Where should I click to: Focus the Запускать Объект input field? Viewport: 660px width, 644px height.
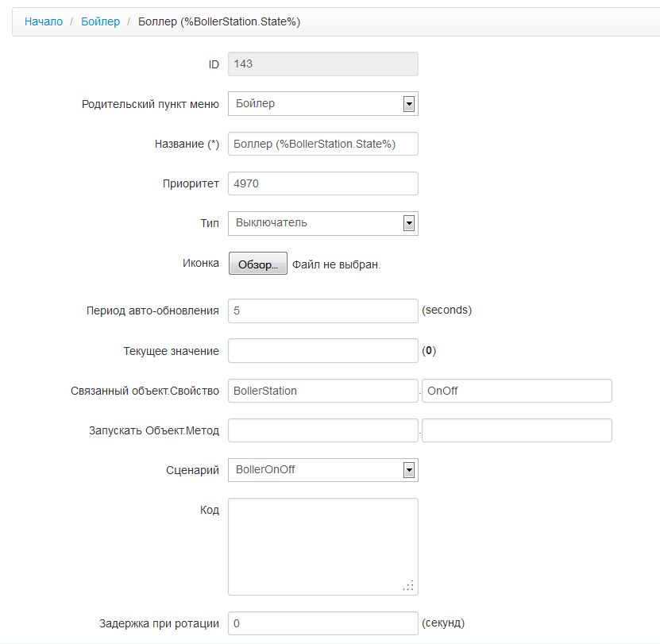pos(322,430)
